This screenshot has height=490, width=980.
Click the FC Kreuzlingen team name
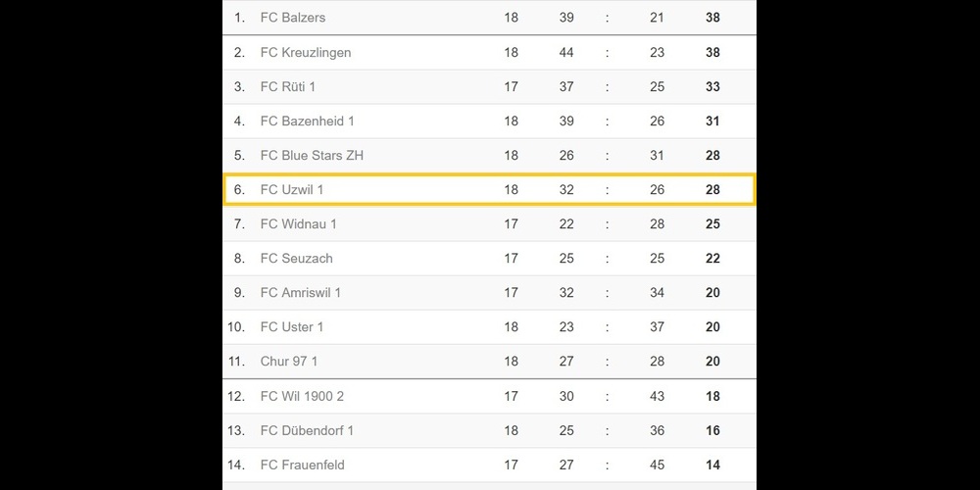click(305, 52)
